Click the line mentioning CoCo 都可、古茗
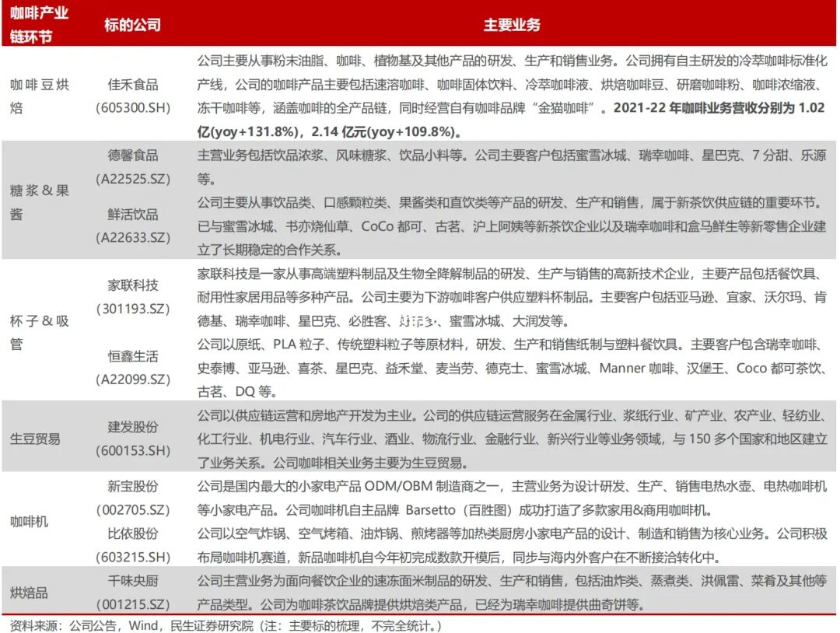Image resolution: width=840 pixels, height=633 pixels. 512,226
